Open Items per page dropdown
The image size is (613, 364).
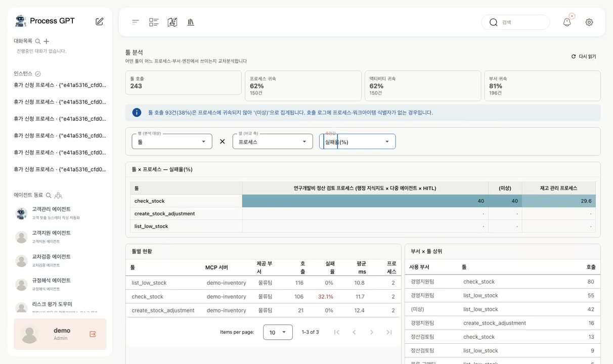278,332
